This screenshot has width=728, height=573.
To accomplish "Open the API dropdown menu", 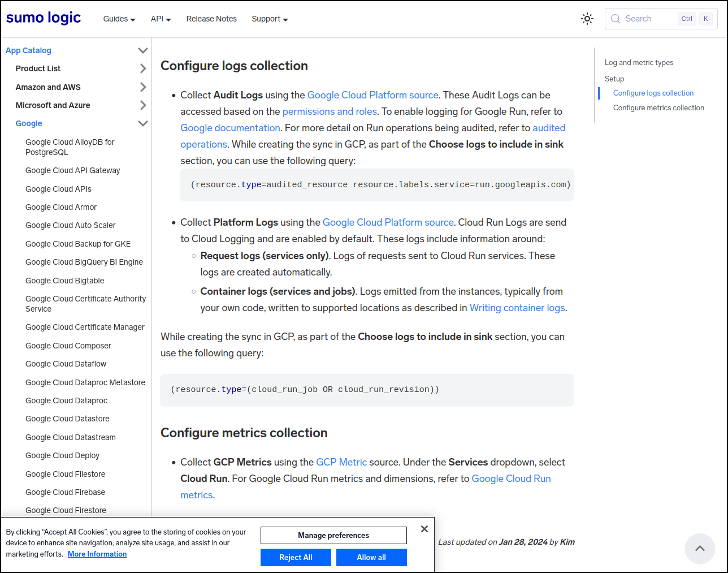I will (x=161, y=19).
